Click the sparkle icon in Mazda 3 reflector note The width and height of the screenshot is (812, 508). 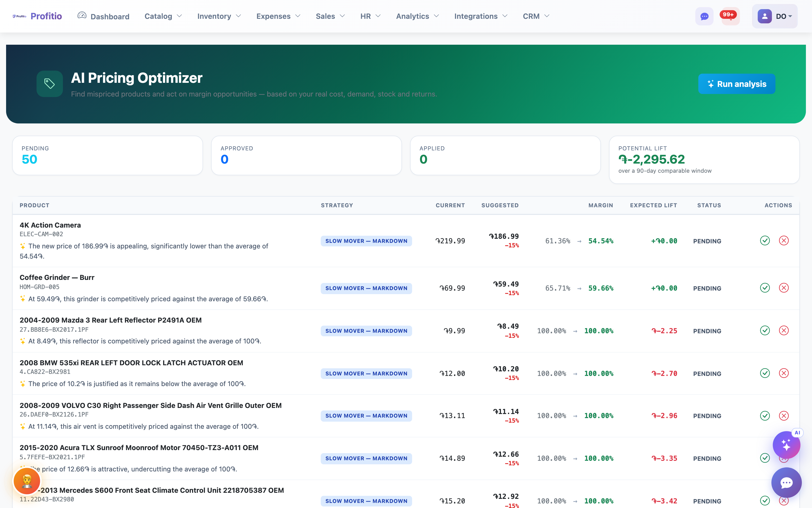[23, 341]
